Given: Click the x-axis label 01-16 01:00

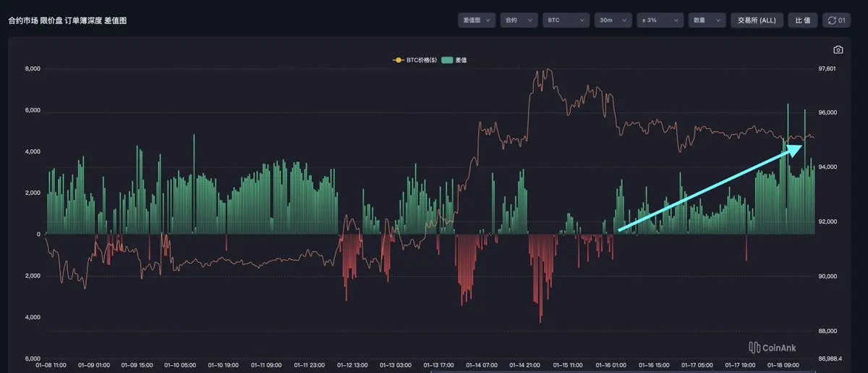Looking at the screenshot, I should pos(612,366).
